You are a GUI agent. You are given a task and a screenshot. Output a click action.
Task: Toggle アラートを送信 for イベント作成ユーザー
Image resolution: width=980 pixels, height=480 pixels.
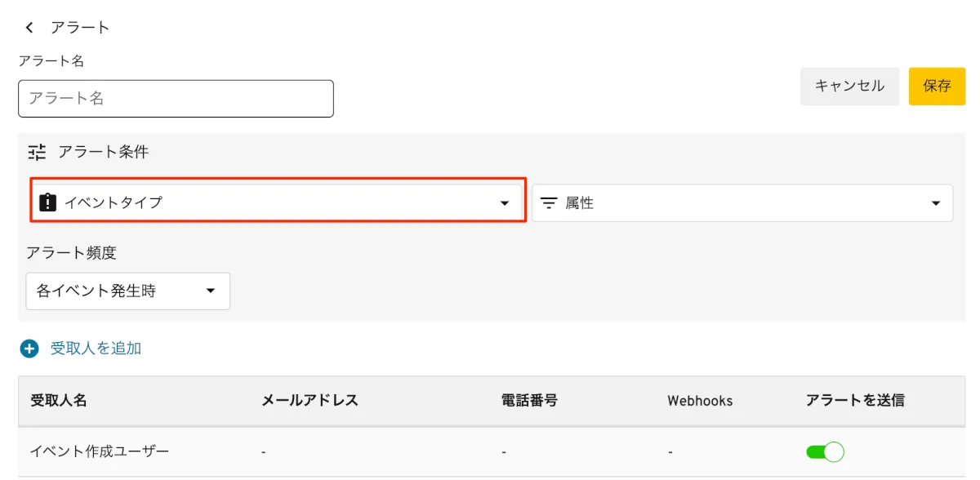point(824,451)
